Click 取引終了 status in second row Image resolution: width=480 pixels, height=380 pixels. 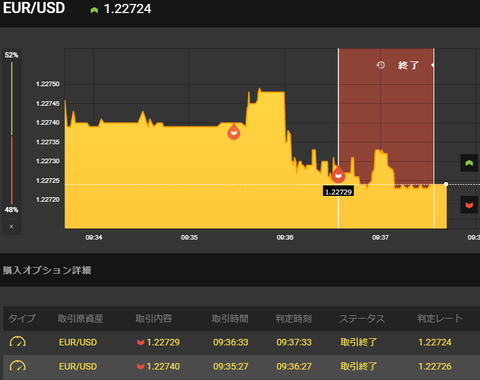click(x=358, y=366)
